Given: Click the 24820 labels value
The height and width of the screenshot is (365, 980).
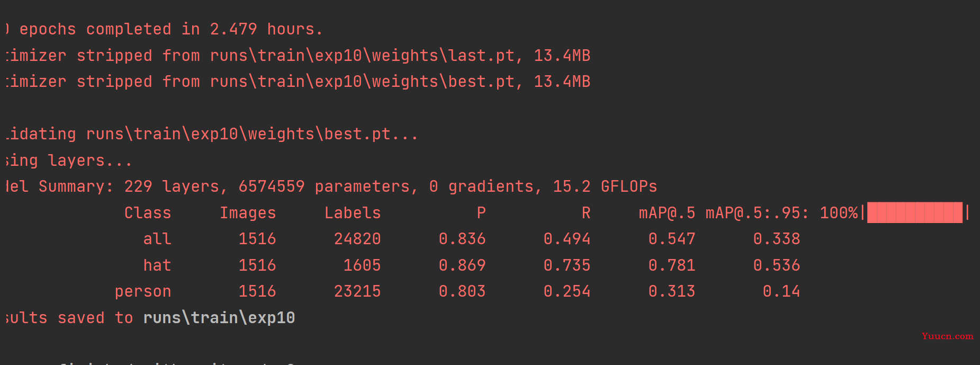Looking at the screenshot, I should [357, 239].
